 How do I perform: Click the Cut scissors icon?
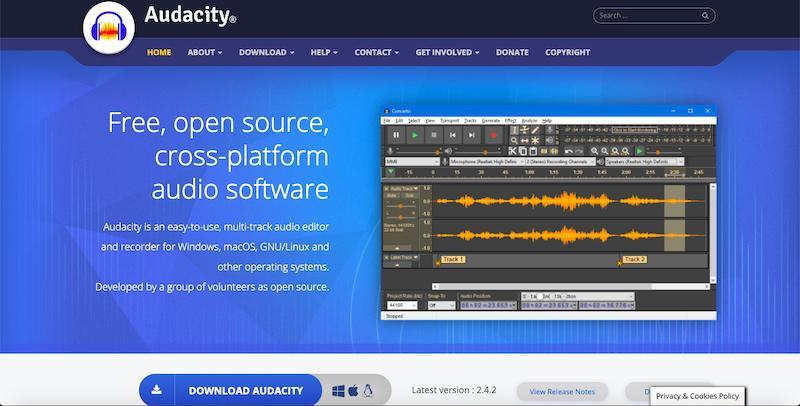(513, 151)
